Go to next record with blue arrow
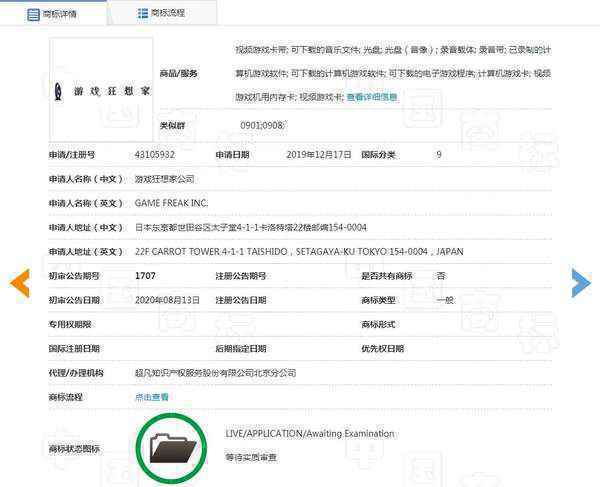Image resolution: width=600 pixels, height=487 pixels. [581, 283]
